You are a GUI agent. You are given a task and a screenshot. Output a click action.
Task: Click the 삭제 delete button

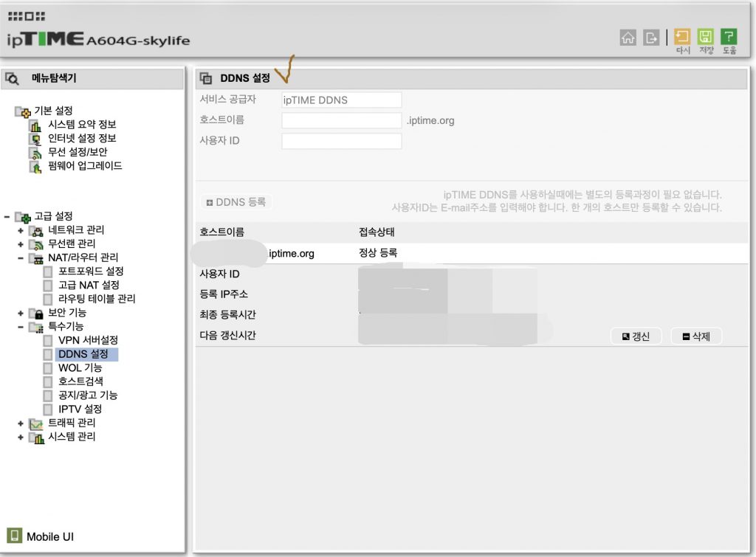point(695,336)
